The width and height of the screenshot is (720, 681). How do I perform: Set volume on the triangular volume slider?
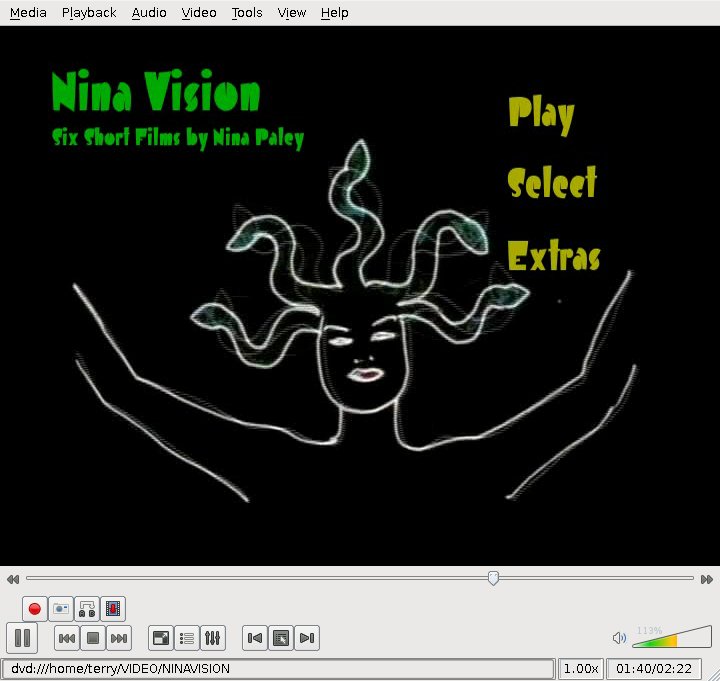[671, 637]
